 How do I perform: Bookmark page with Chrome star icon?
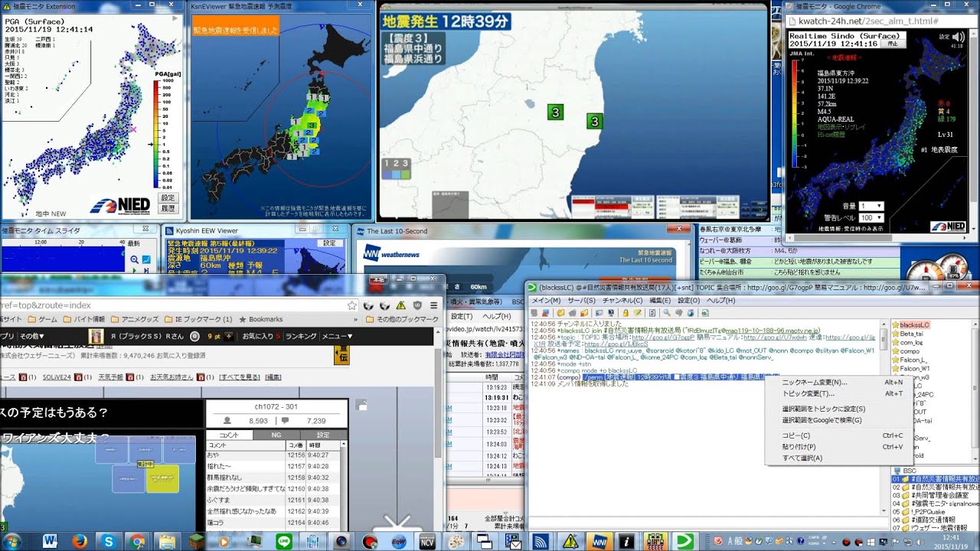point(351,305)
